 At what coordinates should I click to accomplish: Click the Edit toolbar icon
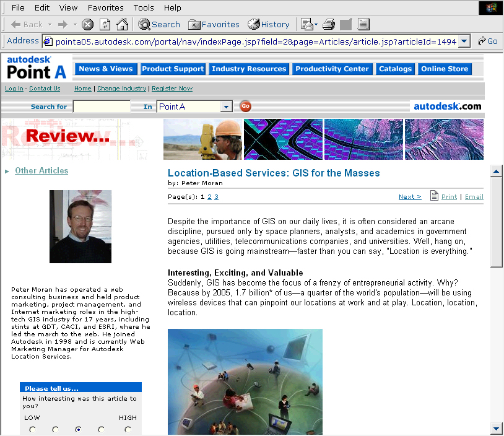[x=346, y=24]
